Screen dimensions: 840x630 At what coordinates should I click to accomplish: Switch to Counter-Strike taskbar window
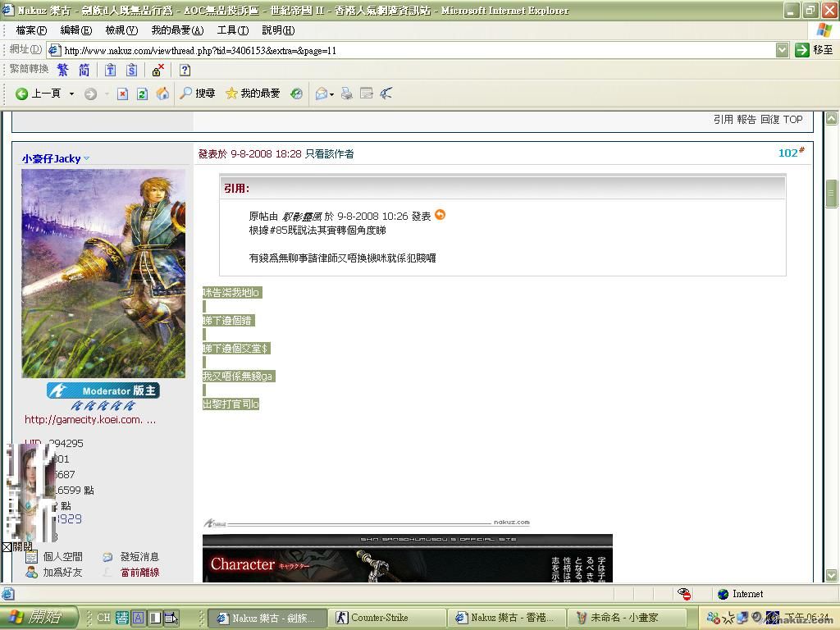(387, 618)
